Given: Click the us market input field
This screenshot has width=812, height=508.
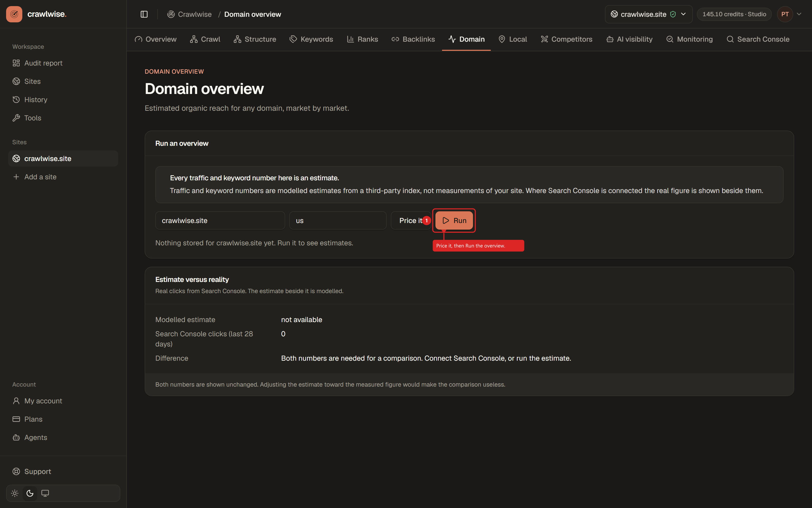Looking at the screenshot, I should (338, 220).
